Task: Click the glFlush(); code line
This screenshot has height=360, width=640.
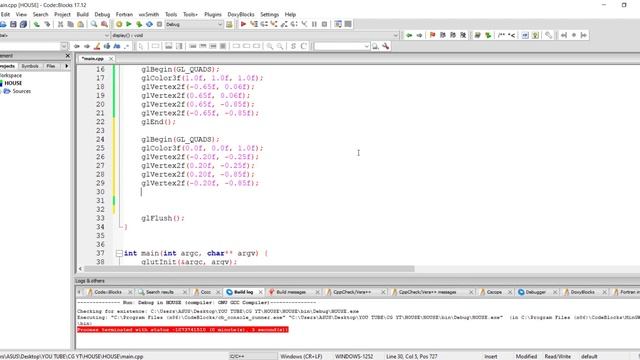Action: (163, 218)
